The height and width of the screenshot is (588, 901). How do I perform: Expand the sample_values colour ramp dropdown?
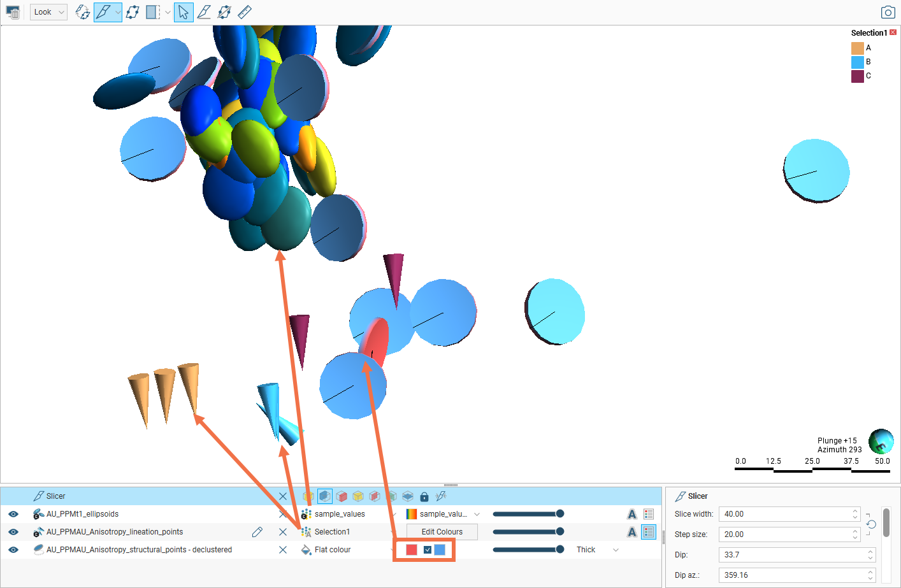(477, 513)
